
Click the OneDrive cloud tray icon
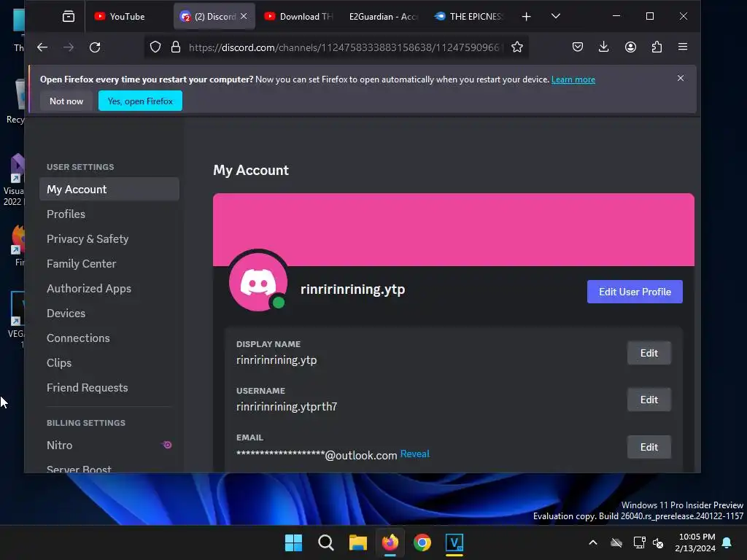click(x=616, y=542)
